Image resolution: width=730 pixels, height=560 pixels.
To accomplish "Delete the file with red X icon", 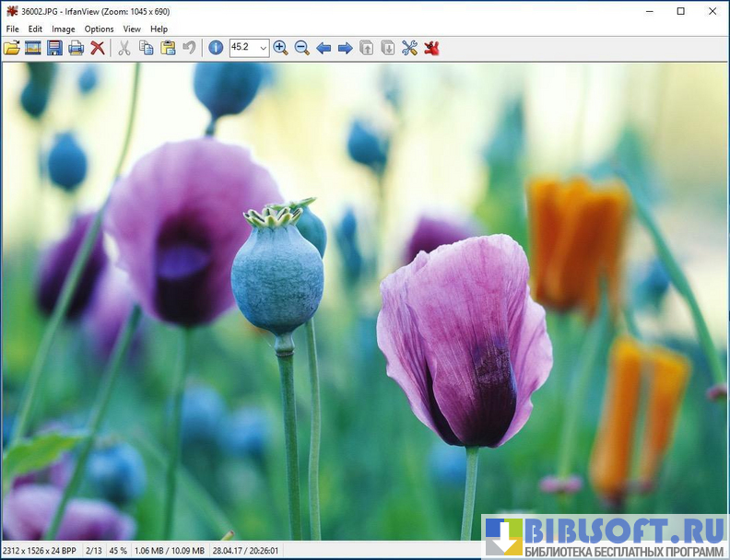I will click(97, 48).
